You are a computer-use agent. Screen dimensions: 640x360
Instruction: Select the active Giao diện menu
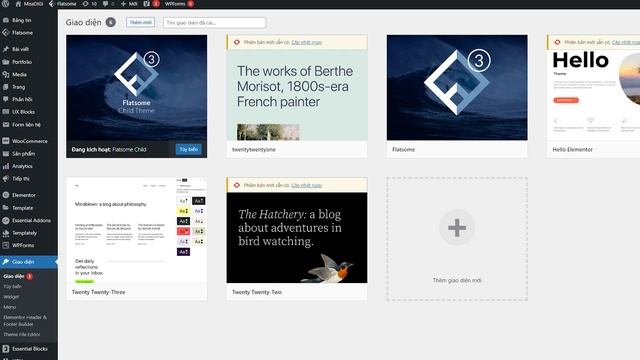pyautogui.click(x=29, y=262)
